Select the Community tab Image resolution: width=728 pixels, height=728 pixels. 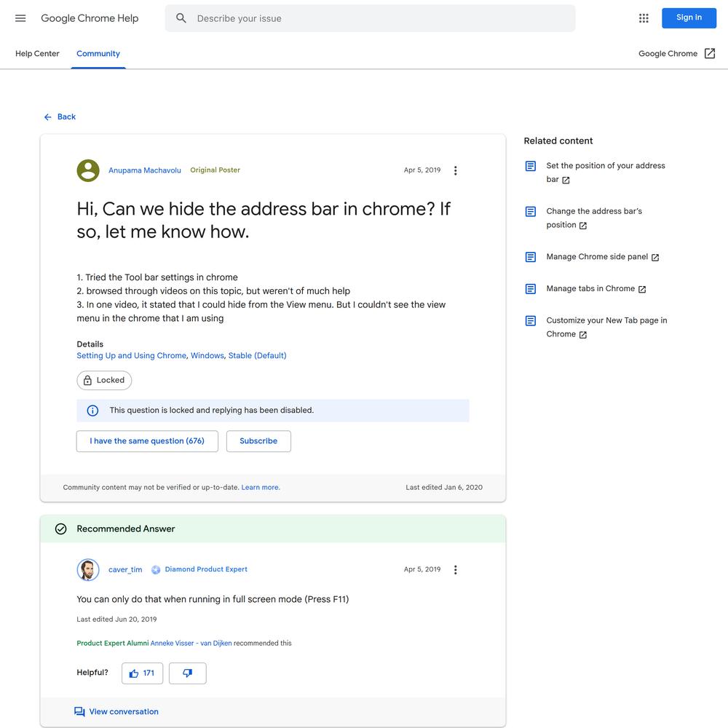98,53
